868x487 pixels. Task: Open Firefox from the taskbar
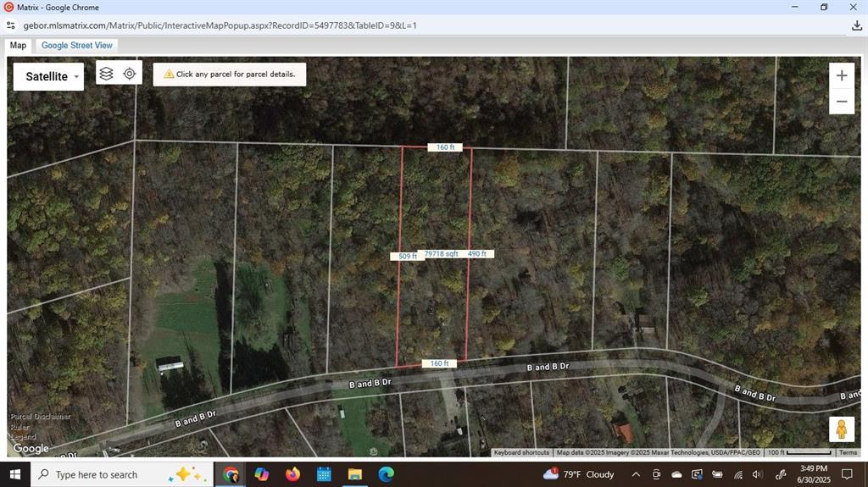pyautogui.click(x=292, y=474)
